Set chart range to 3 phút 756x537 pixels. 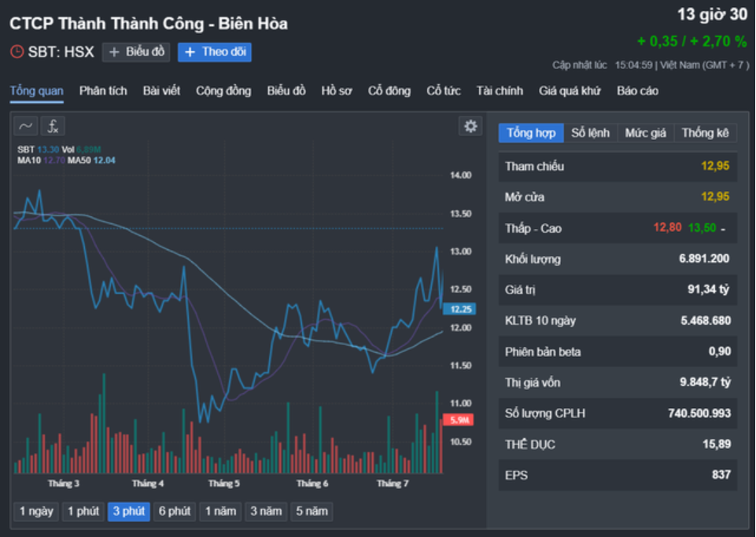pos(129,512)
